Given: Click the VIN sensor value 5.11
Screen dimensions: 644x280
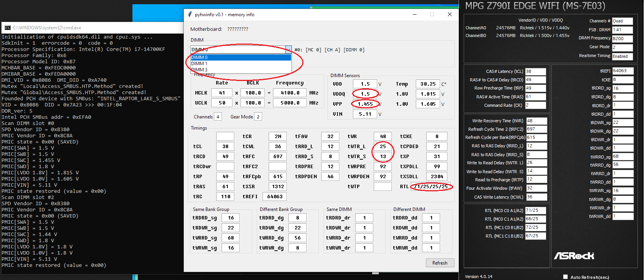Looking at the screenshot, I should tap(365, 114).
